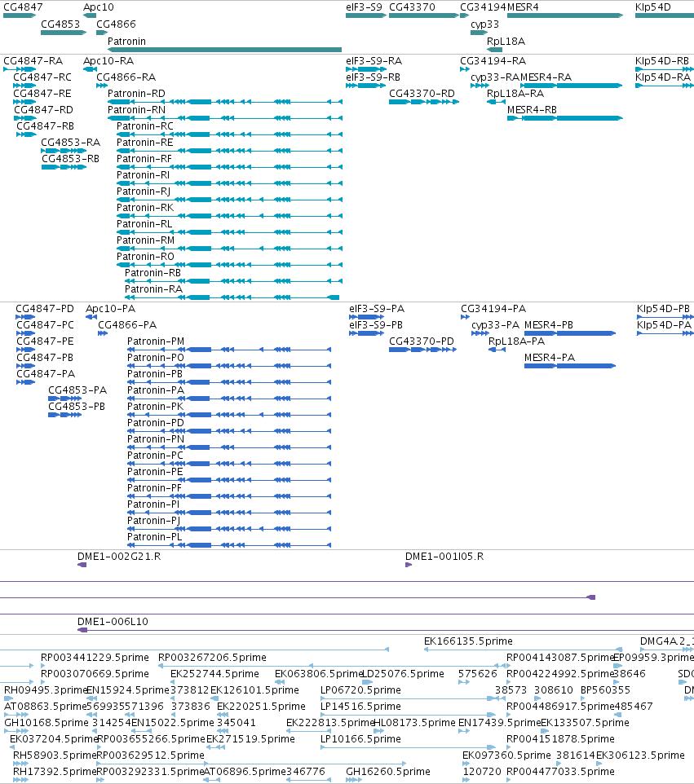Select the CG4853-RA transcript label
Screen dimensions: 694x784
[x=71, y=143]
